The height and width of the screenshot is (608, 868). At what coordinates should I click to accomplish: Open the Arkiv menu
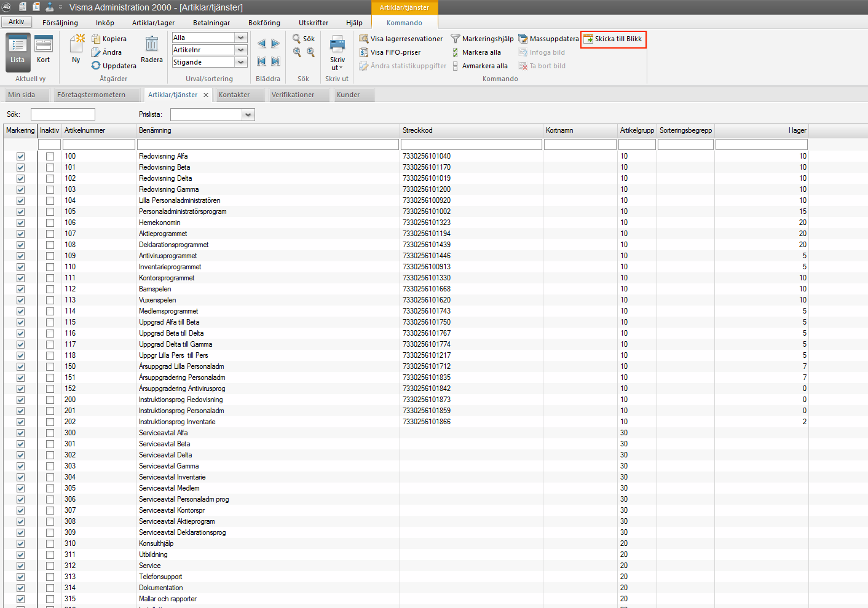[x=17, y=22]
